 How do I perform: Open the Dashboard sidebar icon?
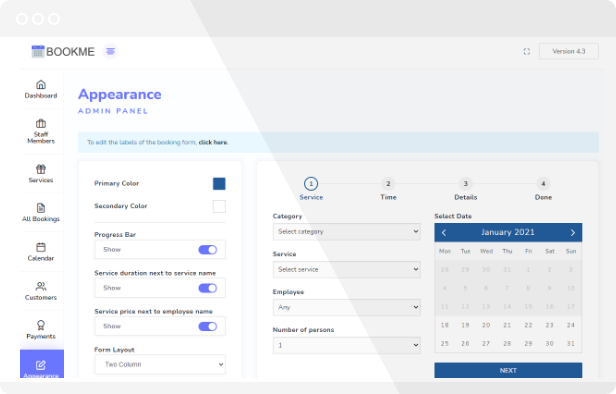click(41, 85)
